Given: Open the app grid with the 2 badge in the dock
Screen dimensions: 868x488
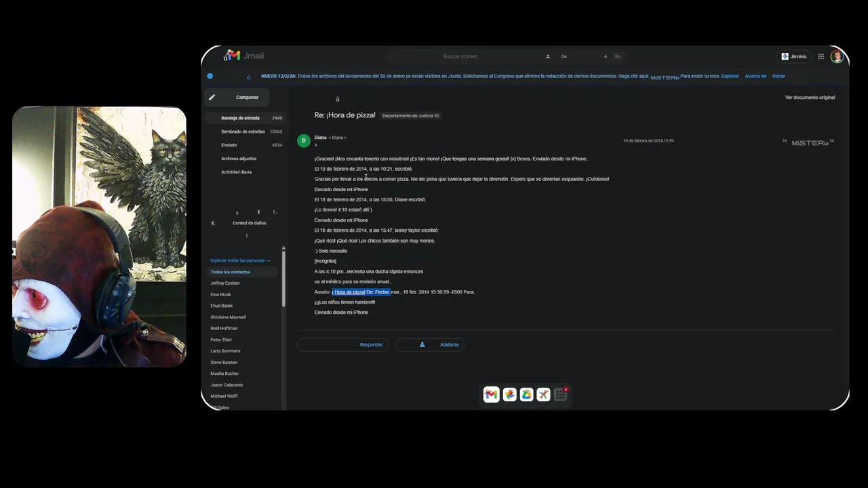Looking at the screenshot, I should pyautogui.click(x=560, y=394).
